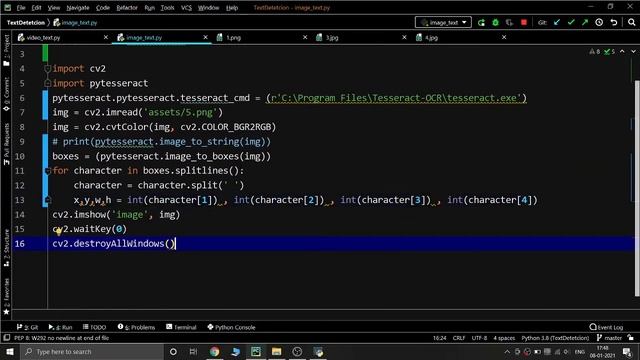Viewport: 640px width, 360px height.
Task: Close the 1.png tab
Action: [x=305, y=37]
